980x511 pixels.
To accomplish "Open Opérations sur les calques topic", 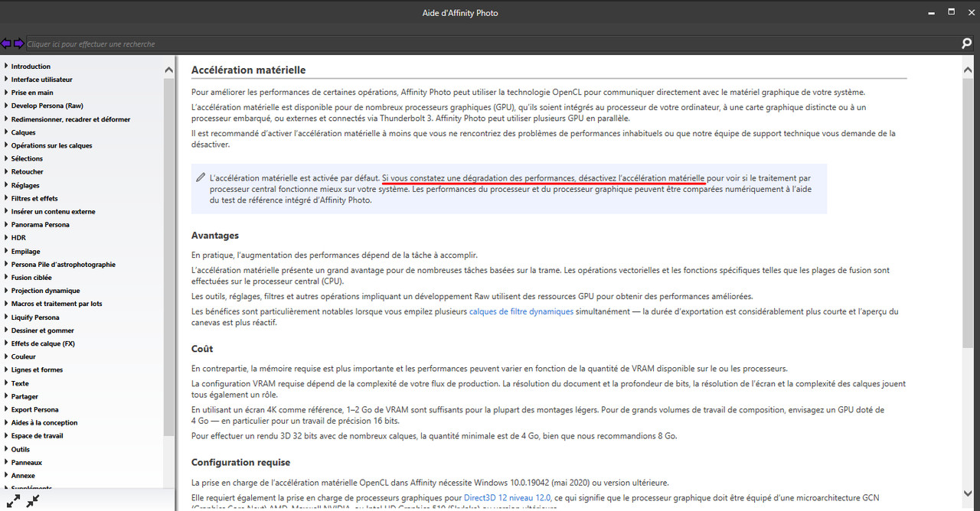I will [51, 145].
